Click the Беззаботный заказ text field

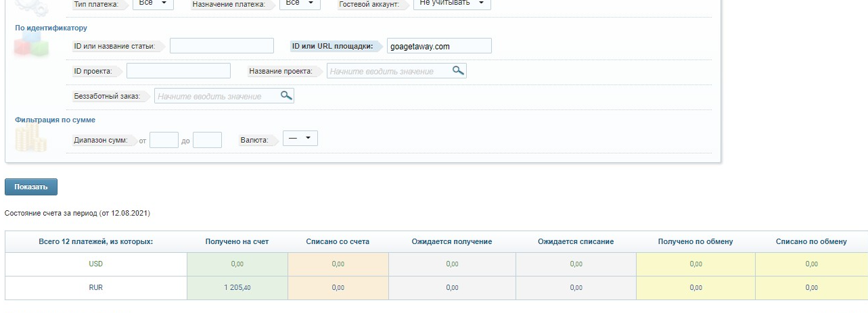tap(216, 97)
